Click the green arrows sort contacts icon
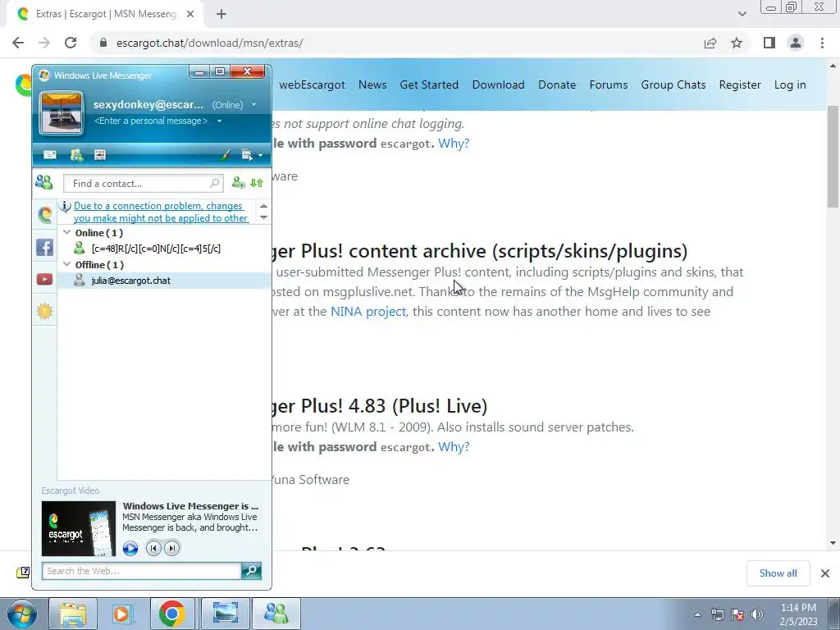 (x=257, y=183)
